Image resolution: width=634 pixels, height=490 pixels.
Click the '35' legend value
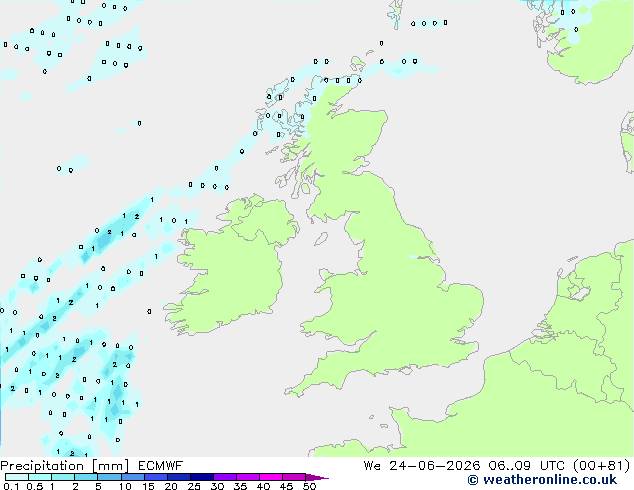tap(240, 486)
